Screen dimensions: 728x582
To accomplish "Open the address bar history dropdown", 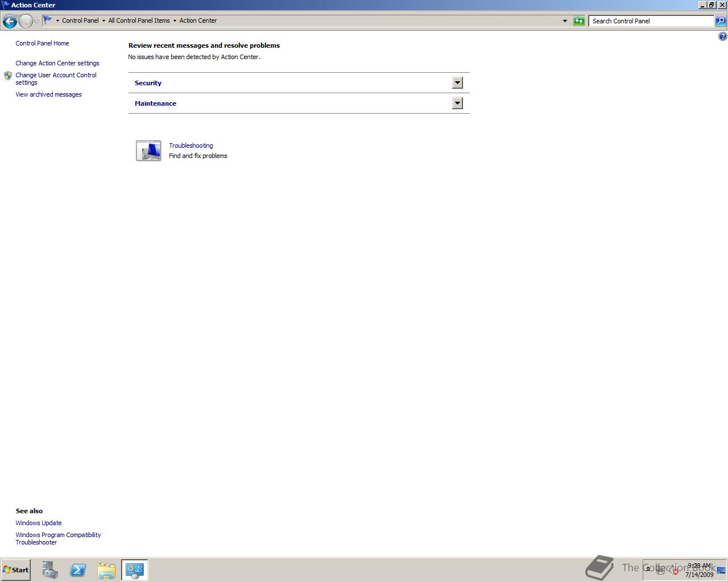I will click(565, 21).
